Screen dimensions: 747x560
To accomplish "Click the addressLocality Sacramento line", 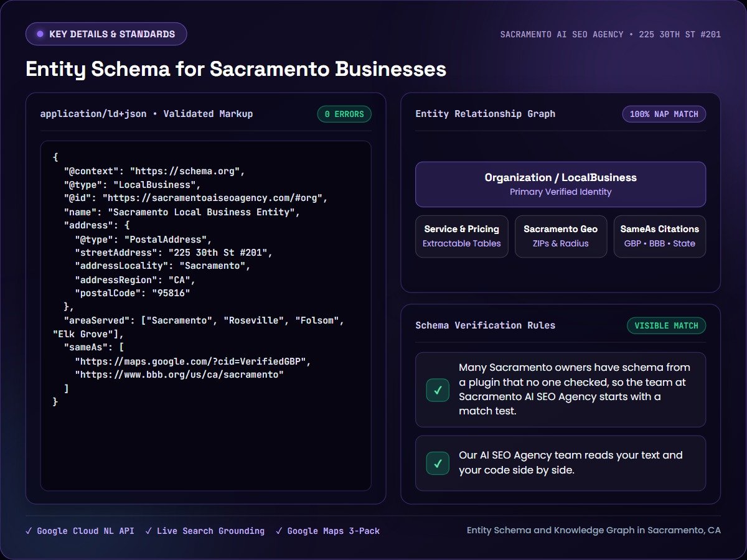I will (x=162, y=266).
